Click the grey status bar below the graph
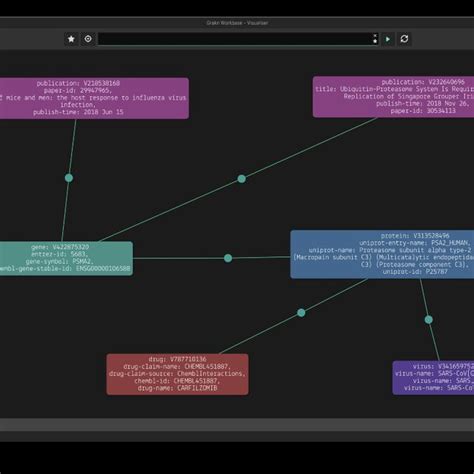This screenshot has width=474, height=474. click(237, 425)
